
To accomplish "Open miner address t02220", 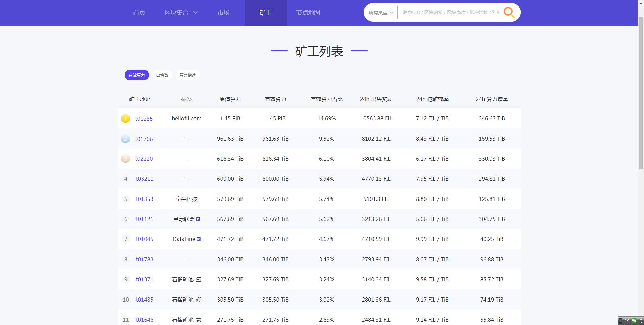I will tap(144, 159).
